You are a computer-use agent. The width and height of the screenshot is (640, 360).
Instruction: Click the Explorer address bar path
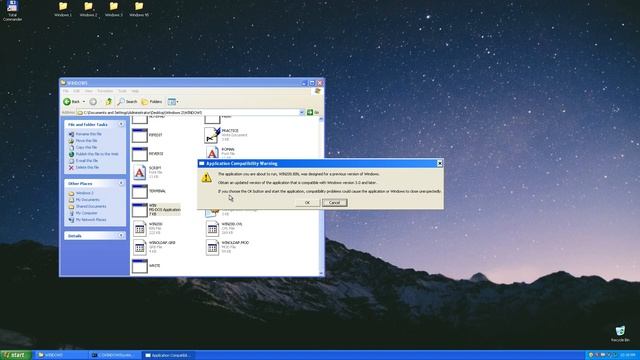[x=188, y=112]
